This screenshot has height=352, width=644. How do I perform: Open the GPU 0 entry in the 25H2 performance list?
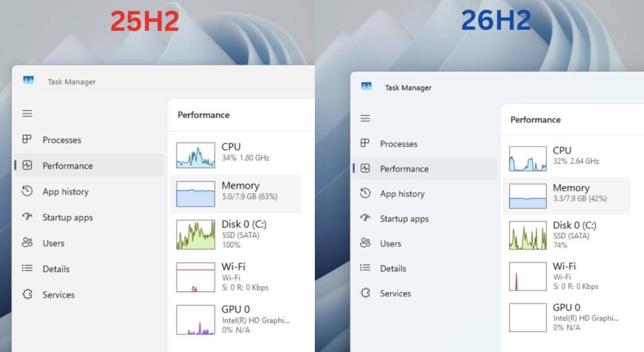pyautogui.click(x=236, y=320)
